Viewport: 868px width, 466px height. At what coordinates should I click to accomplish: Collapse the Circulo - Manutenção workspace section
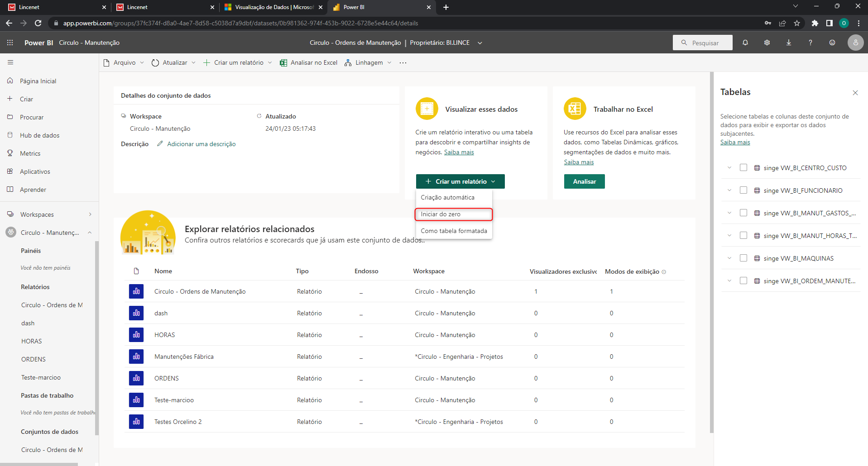tap(90, 233)
